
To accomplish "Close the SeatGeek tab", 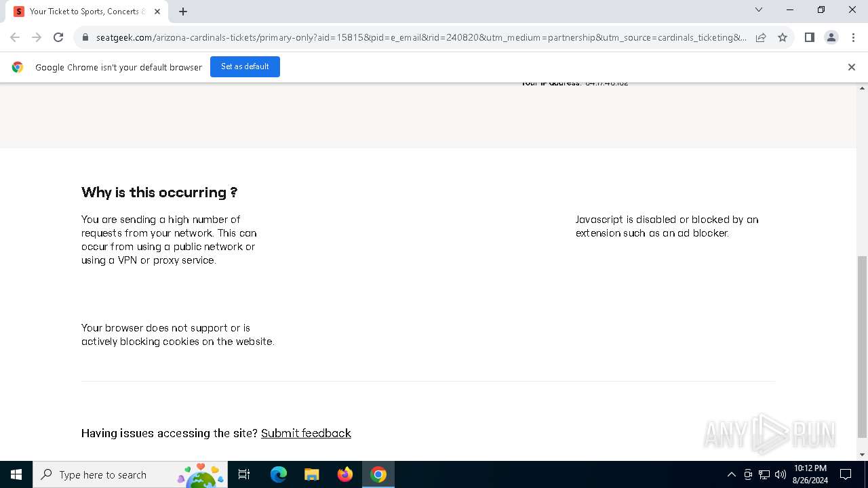I will tap(157, 12).
